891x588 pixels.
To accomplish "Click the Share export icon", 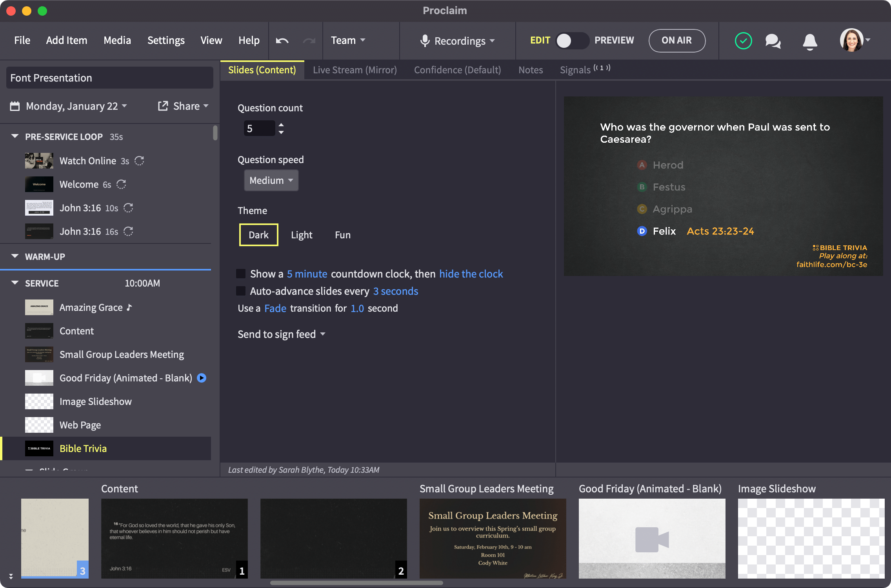I will pos(163,106).
